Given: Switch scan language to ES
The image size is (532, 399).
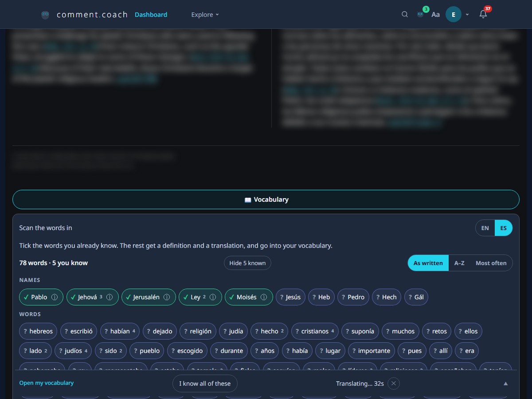Looking at the screenshot, I should (504, 228).
